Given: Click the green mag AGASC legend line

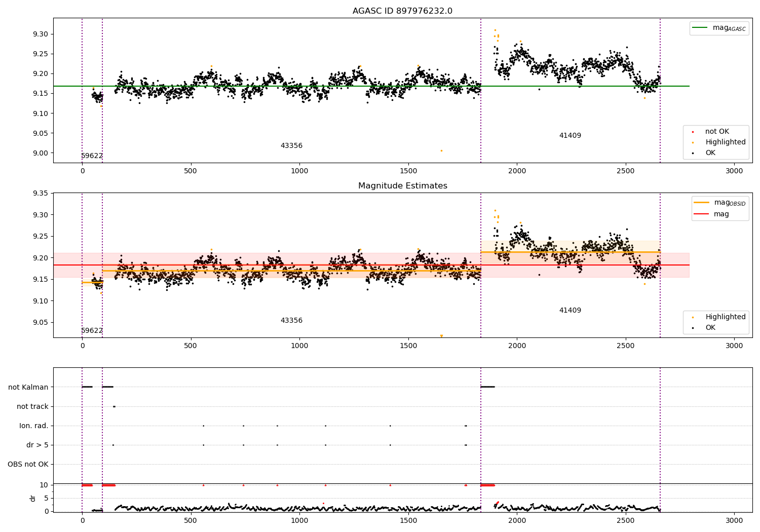Looking at the screenshot, I should click(x=701, y=28).
